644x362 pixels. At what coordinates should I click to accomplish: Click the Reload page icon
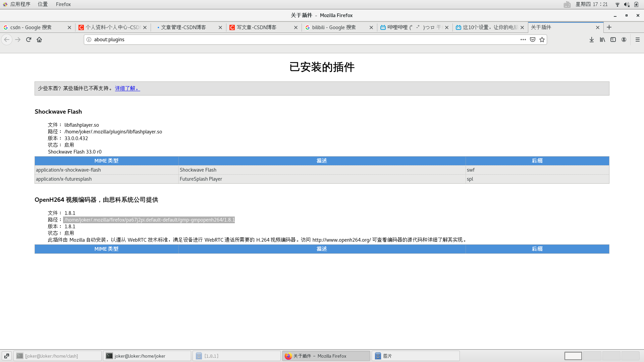[29, 40]
